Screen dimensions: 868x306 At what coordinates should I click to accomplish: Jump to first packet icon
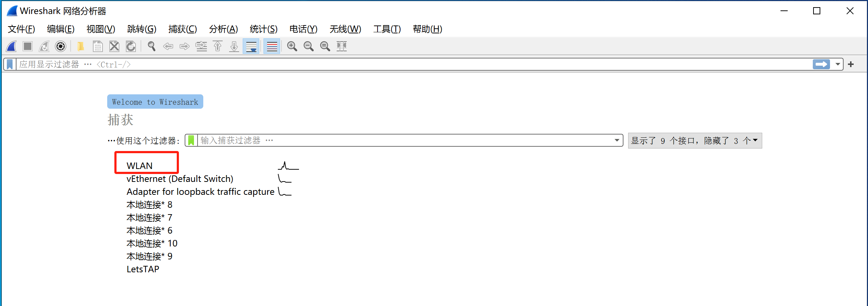point(218,46)
